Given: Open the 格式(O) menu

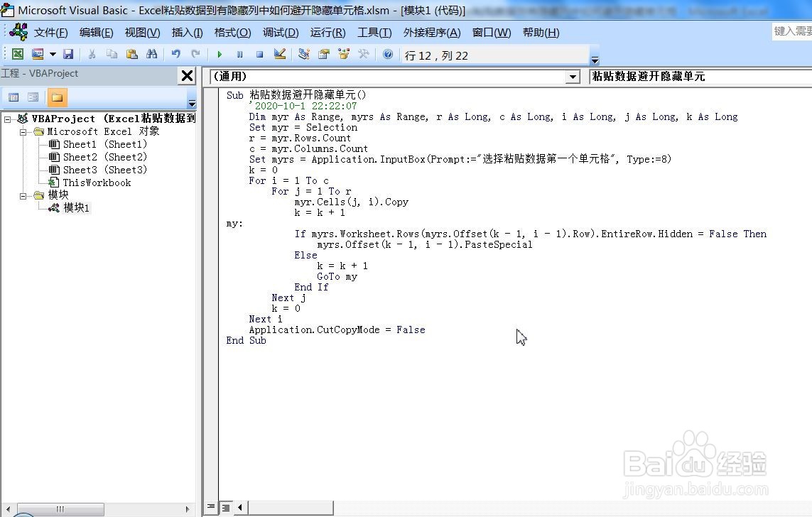Looking at the screenshot, I should pos(232,33).
